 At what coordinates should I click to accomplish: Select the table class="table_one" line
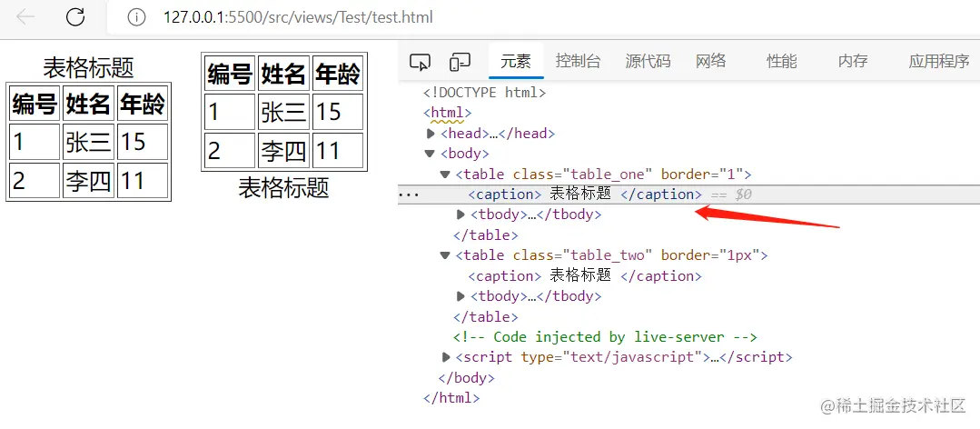coord(604,174)
